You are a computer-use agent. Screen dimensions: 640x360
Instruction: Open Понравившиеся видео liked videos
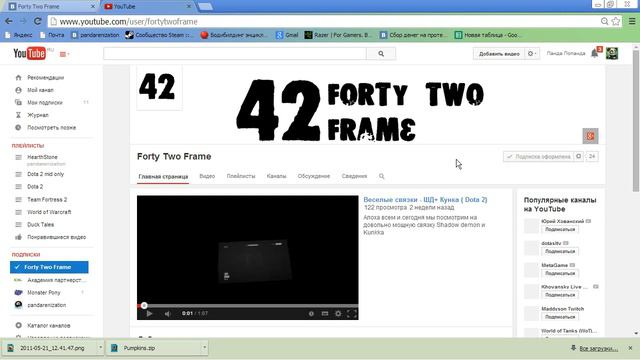(x=56, y=237)
